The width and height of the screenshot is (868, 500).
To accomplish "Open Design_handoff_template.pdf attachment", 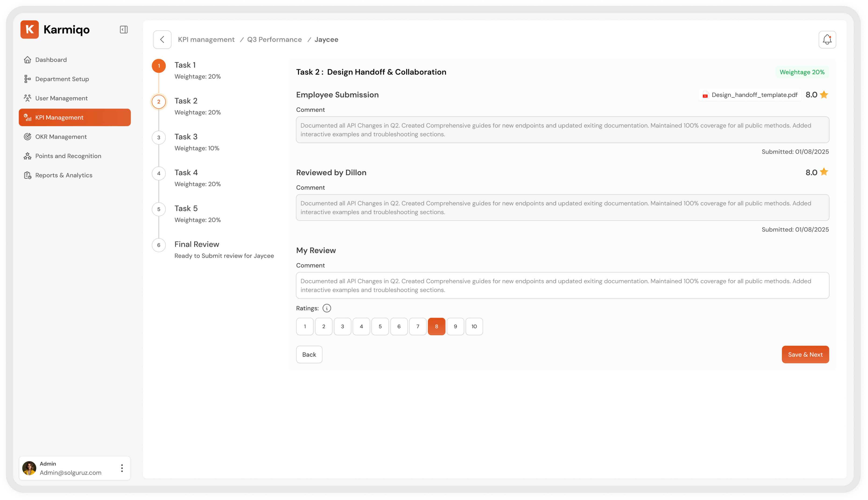I will [750, 95].
